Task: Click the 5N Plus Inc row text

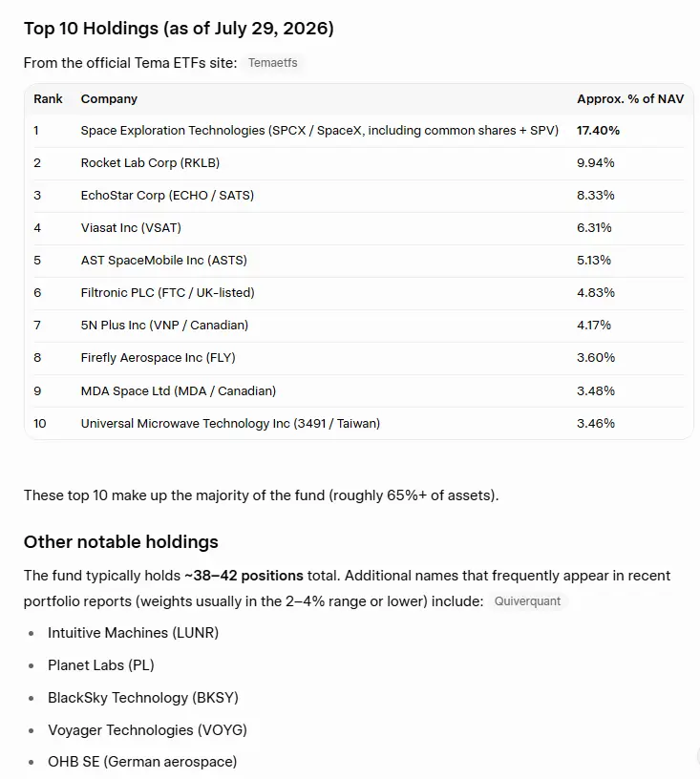Action: (x=164, y=326)
